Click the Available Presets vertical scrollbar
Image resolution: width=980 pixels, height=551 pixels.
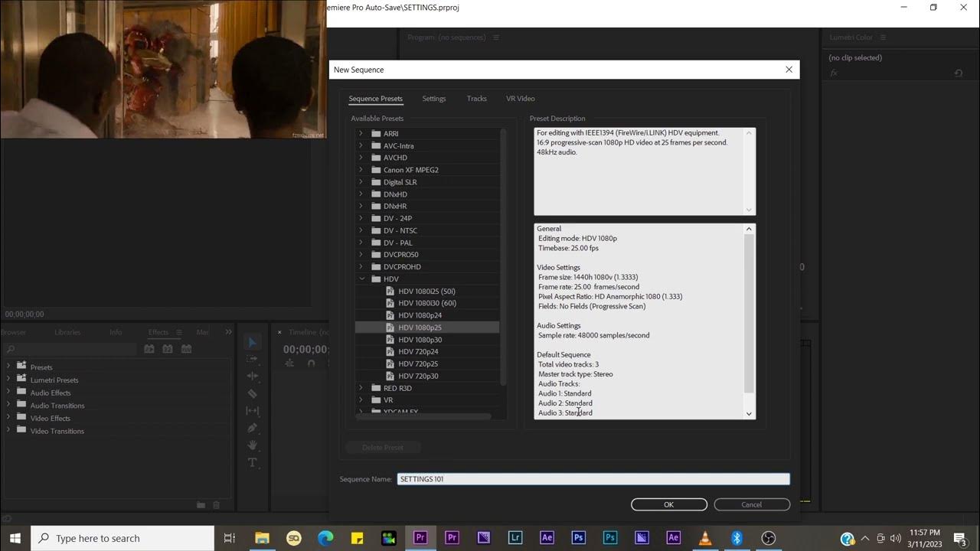point(503,256)
